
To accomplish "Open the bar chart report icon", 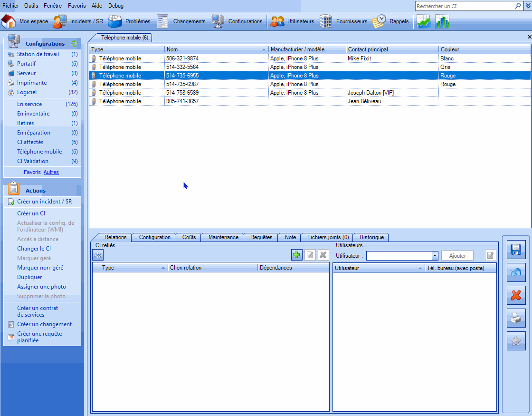I will click(442, 21).
